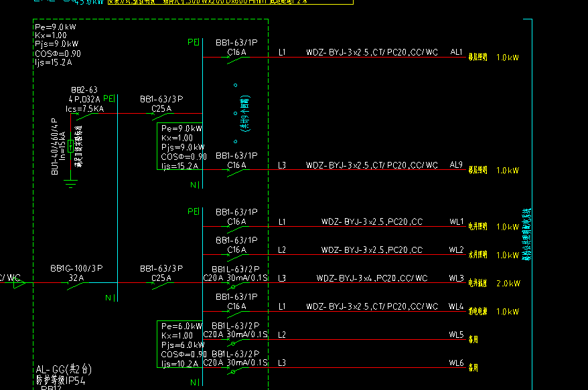Select the 'BB1G-100/3P' main breaker label

coord(76,268)
